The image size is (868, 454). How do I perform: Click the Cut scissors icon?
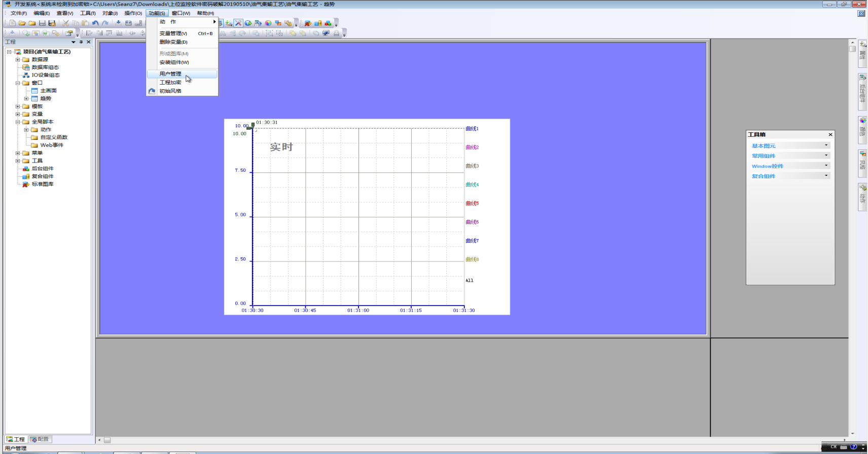pyautogui.click(x=65, y=23)
